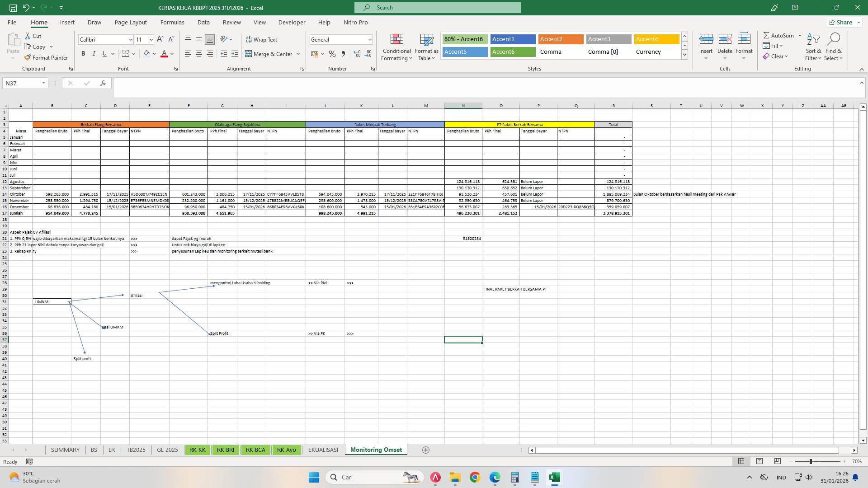
Task: Apply Percent Style to the selection
Action: point(332,54)
